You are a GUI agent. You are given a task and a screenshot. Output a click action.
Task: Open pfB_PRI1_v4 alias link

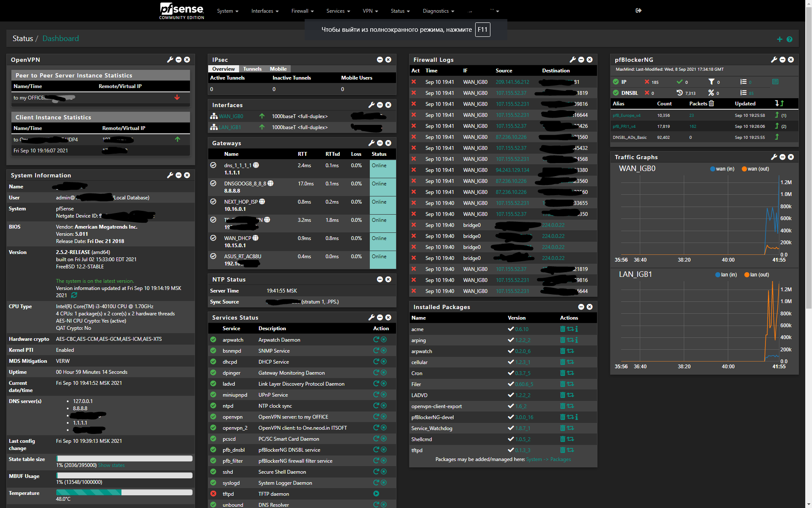coord(624,127)
